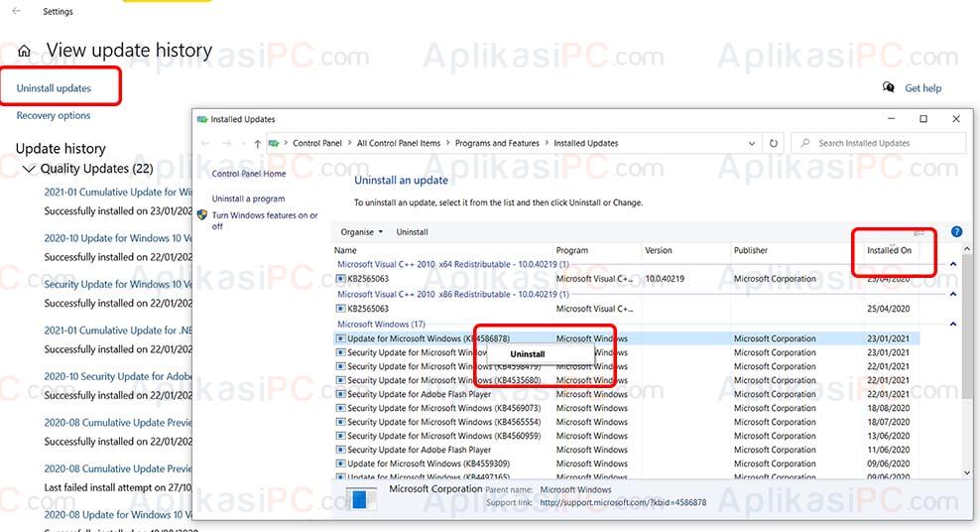Collapse the Visual C++ 2010 x64 group

(x=953, y=264)
